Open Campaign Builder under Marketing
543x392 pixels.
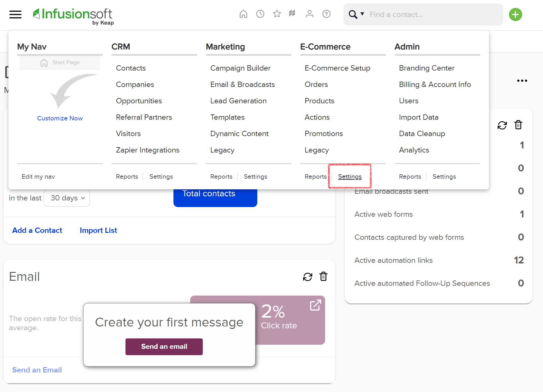pos(241,68)
